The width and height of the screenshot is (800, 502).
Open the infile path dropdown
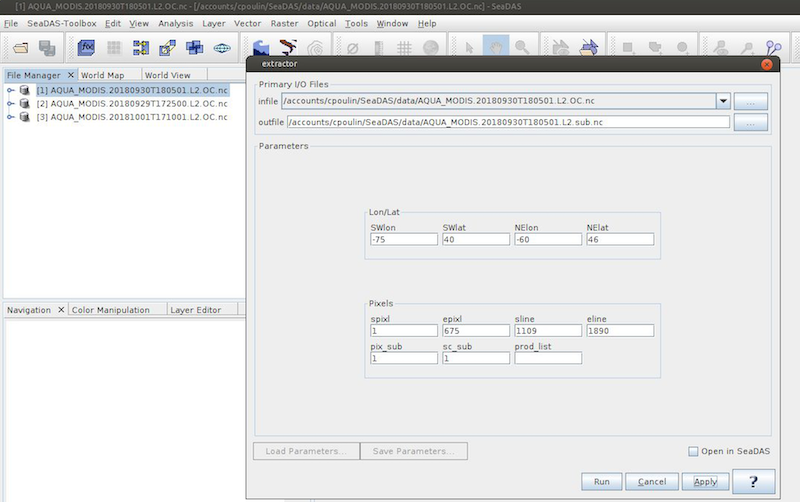click(721, 101)
